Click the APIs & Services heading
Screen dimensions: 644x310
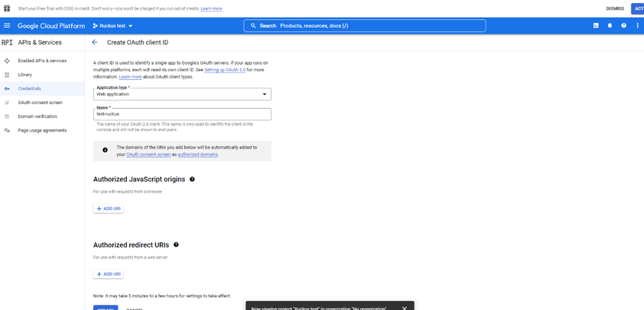[40, 42]
